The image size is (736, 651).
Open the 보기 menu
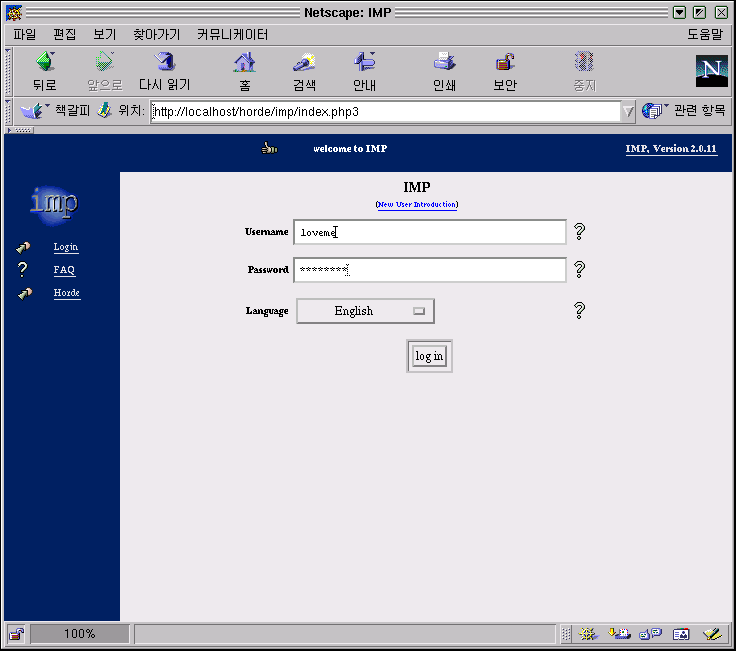click(104, 34)
